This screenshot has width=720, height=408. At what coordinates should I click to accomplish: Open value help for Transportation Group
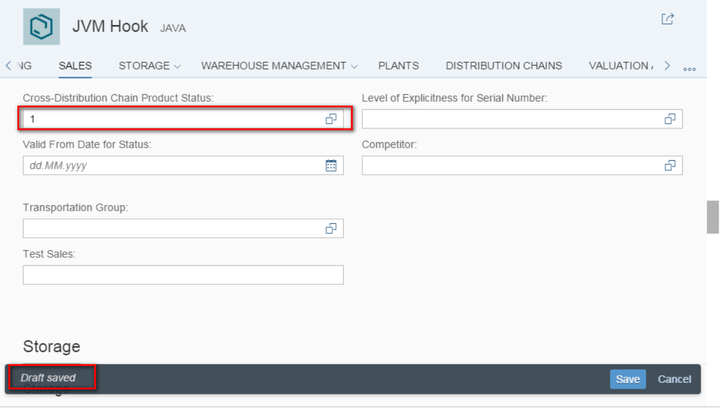[331, 228]
